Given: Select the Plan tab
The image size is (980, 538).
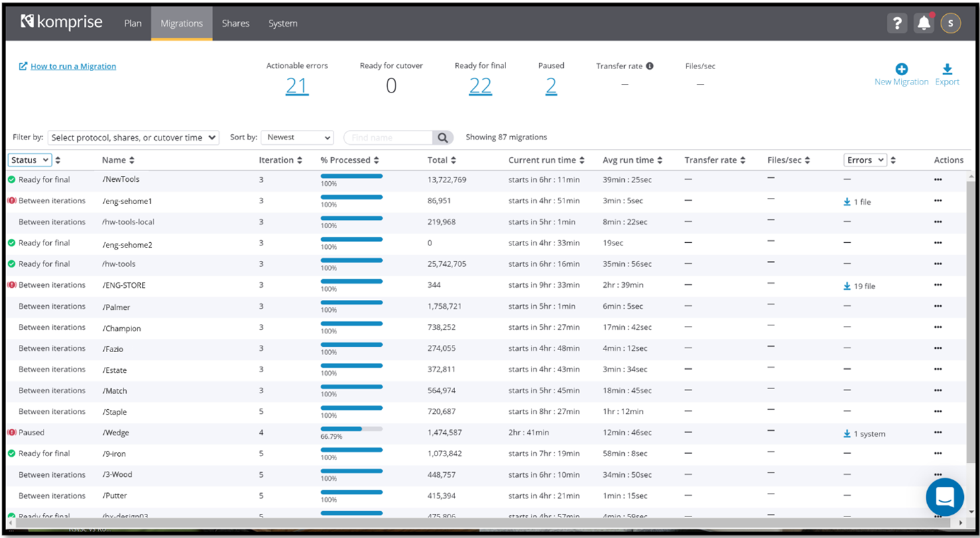Looking at the screenshot, I should (132, 23).
